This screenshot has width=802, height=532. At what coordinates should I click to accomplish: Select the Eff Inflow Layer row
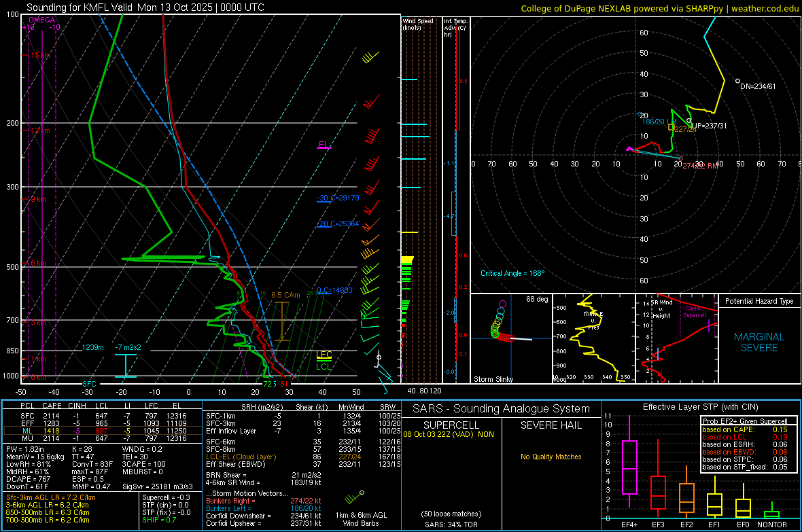point(303,431)
